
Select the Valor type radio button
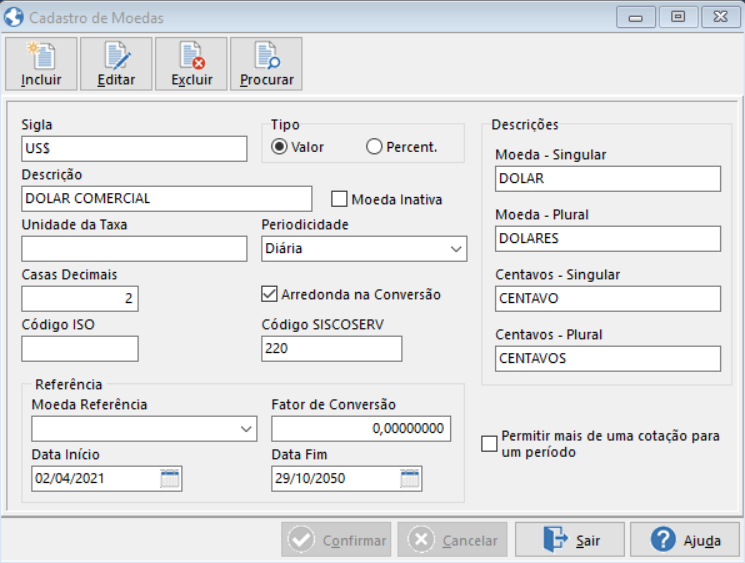coord(279,147)
